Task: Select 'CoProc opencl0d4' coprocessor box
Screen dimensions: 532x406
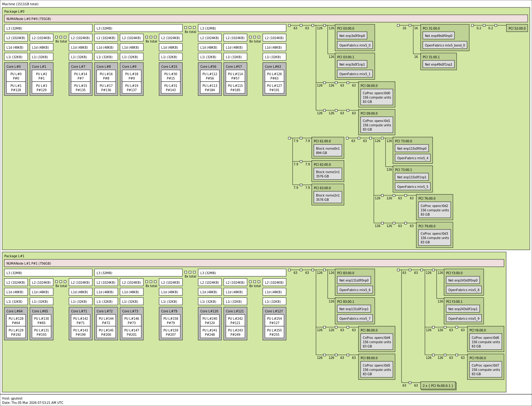Action: tap(377, 342)
